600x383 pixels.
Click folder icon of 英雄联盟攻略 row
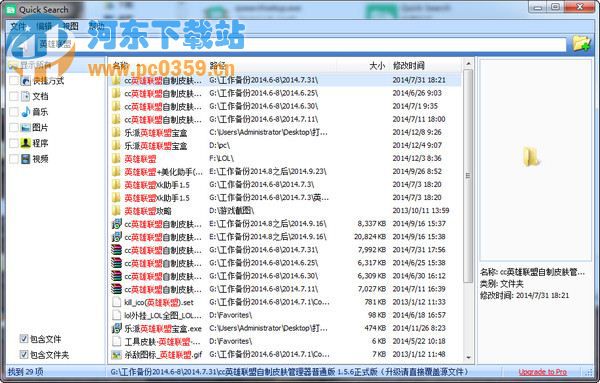tap(116, 211)
